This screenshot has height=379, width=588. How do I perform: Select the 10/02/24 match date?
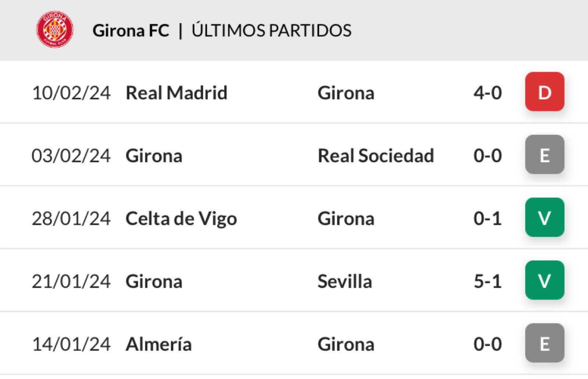coord(71,93)
